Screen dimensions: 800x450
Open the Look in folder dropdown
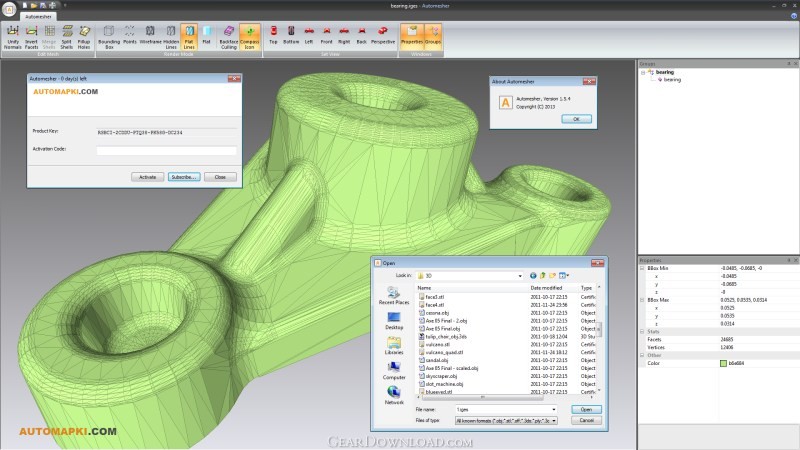coord(520,276)
